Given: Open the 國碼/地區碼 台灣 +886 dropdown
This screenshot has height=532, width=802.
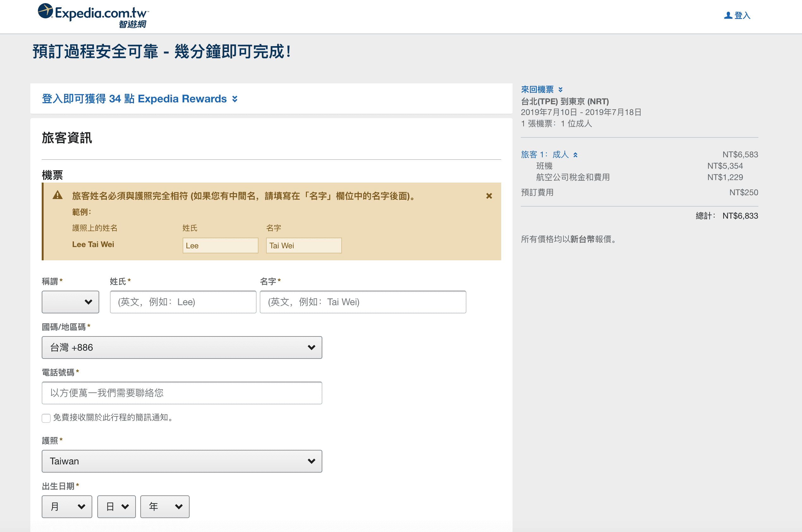Looking at the screenshot, I should coord(182,348).
